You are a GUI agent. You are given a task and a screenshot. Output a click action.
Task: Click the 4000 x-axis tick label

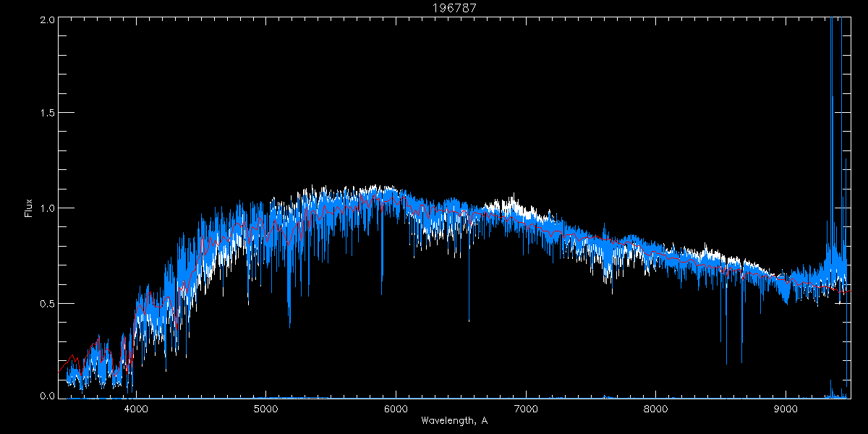(x=136, y=409)
